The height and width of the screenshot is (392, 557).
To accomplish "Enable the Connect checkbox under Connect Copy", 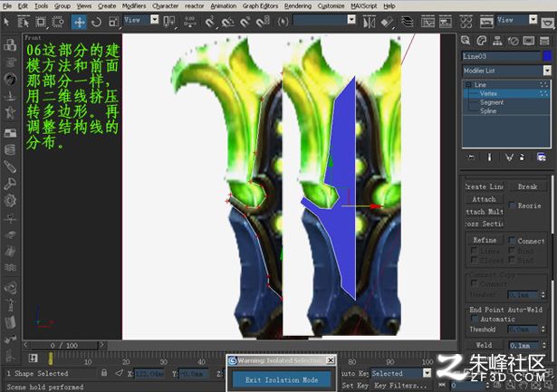I will 474,283.
